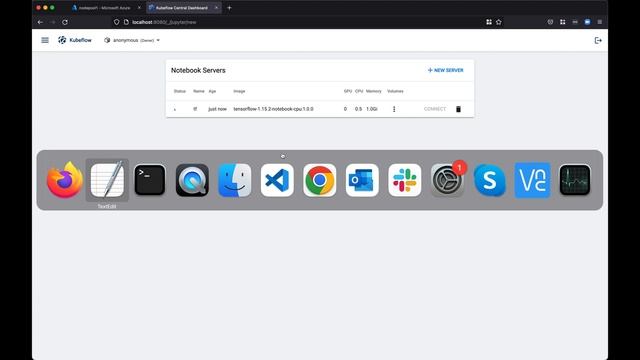Switch to Google Chrome

point(320,180)
